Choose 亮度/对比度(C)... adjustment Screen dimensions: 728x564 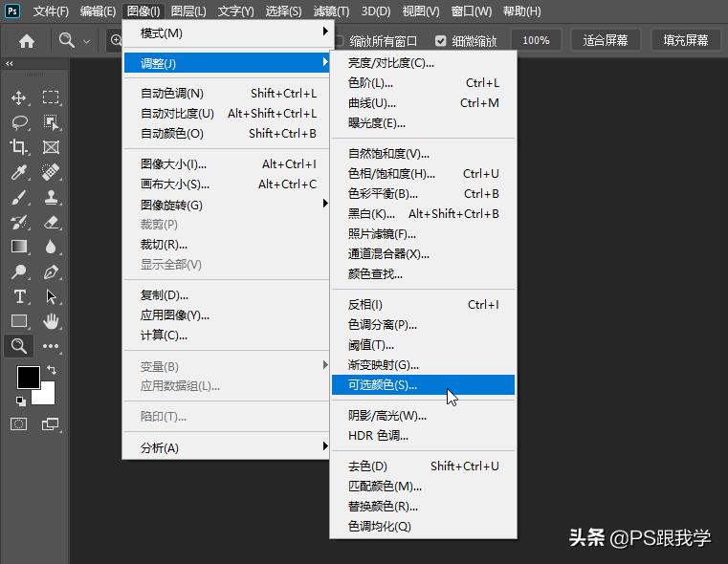[423, 63]
